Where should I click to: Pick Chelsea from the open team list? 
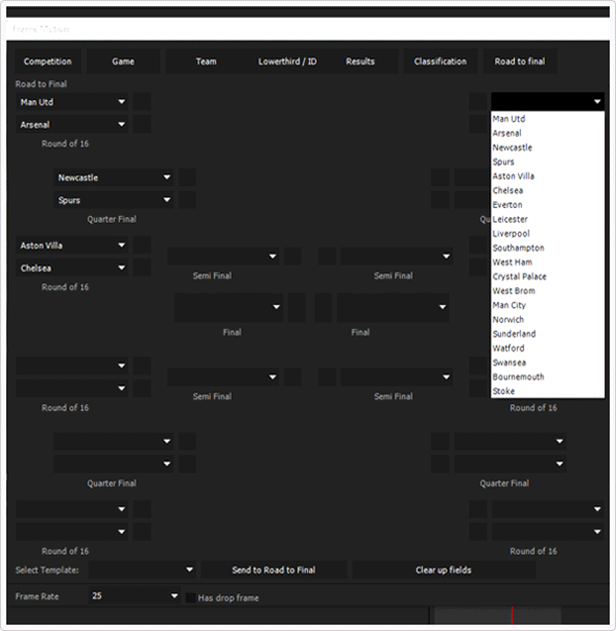pyautogui.click(x=548, y=190)
